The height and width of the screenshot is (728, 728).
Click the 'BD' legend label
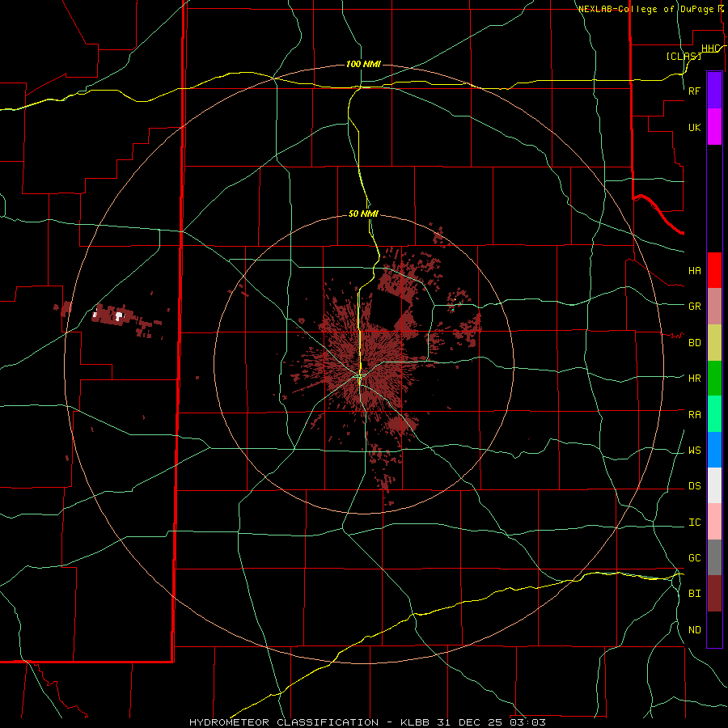(694, 343)
